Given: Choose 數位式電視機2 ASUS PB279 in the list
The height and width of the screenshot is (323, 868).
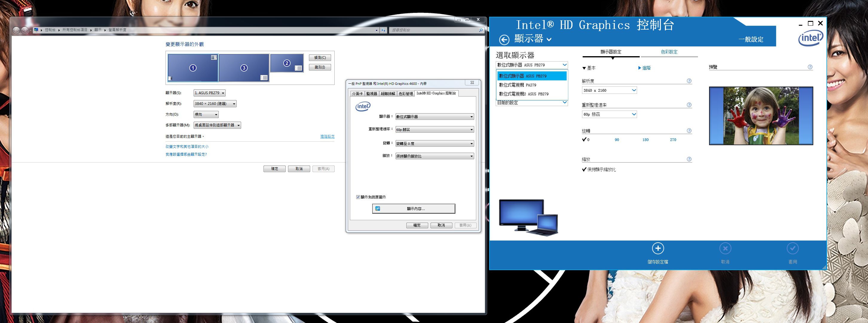Looking at the screenshot, I should [532, 94].
